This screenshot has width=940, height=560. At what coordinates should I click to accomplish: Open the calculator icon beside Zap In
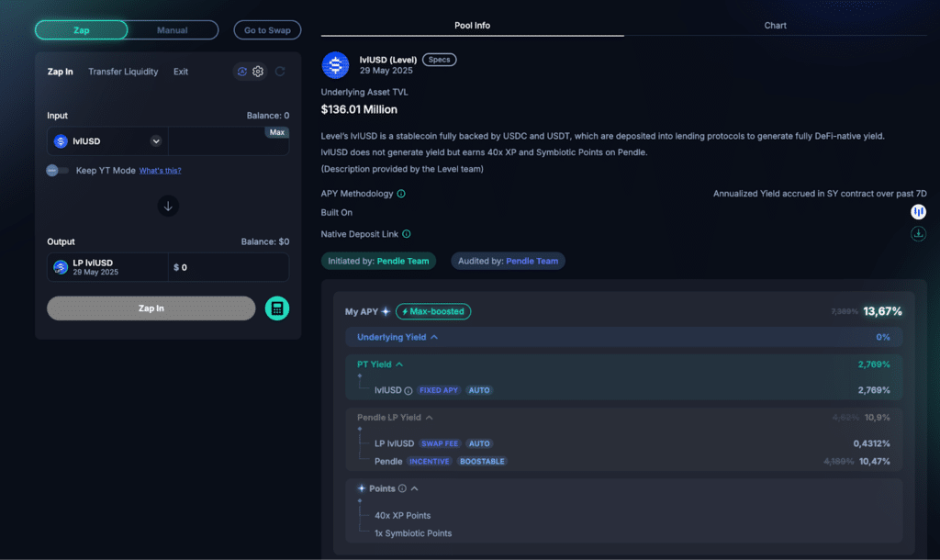tap(277, 308)
